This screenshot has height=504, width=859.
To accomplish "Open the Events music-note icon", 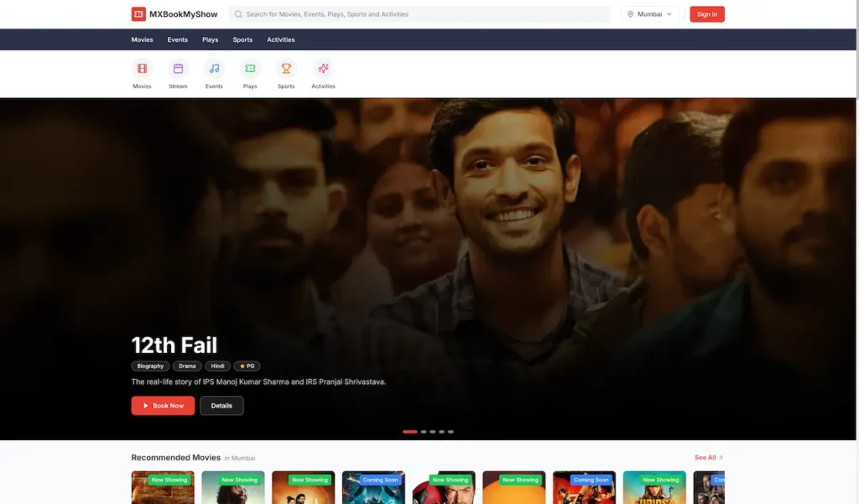I will pos(214,69).
